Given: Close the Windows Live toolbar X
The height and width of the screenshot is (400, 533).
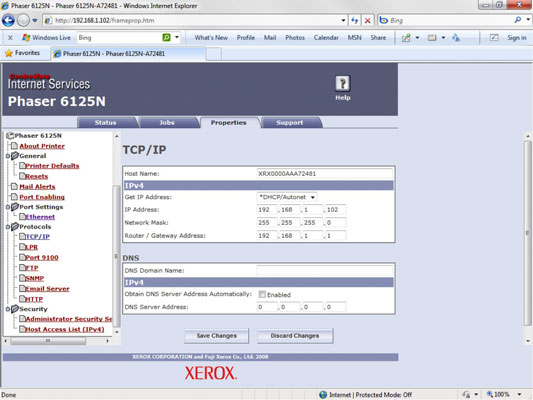Looking at the screenshot, I should coord(10,38).
